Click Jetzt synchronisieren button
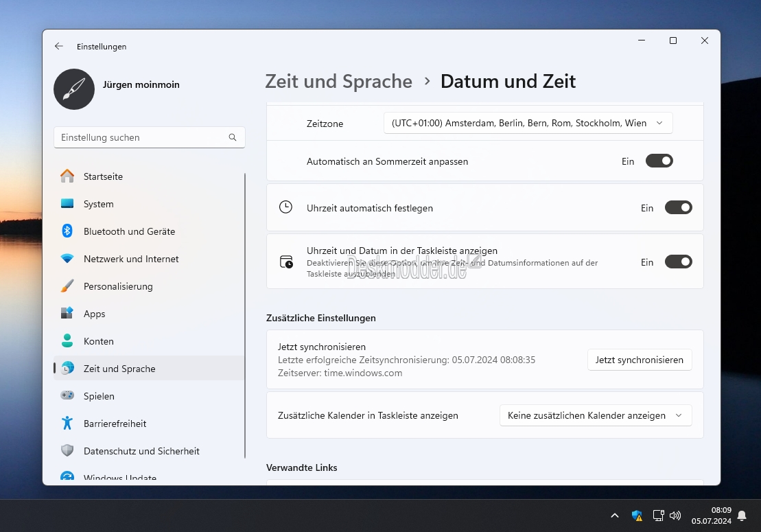Screen dimensions: 761x532 pyautogui.click(x=639, y=360)
